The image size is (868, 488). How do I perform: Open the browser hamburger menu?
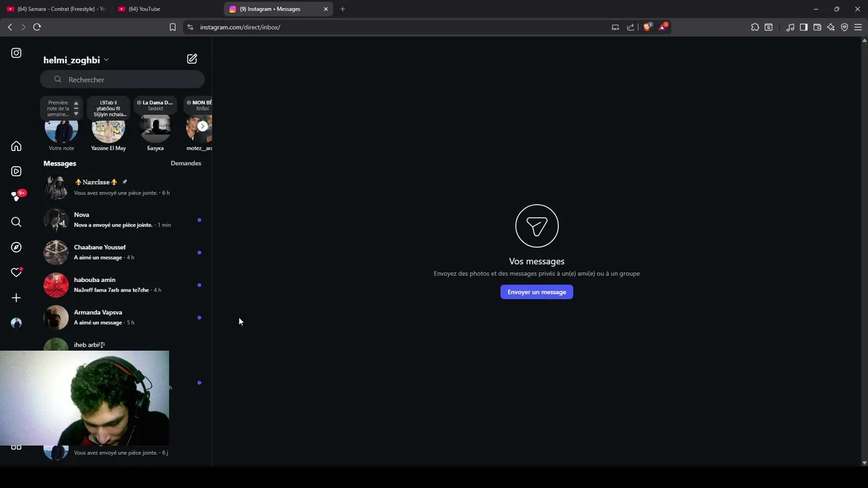click(x=858, y=27)
